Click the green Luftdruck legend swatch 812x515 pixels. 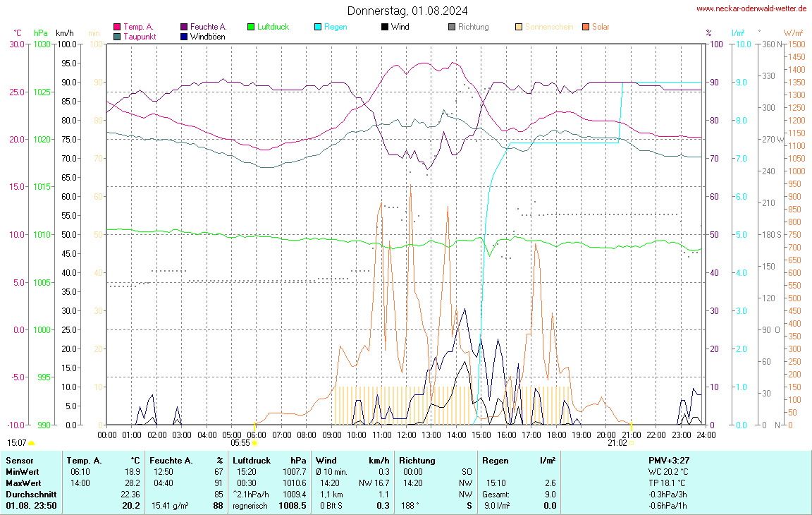(251, 27)
